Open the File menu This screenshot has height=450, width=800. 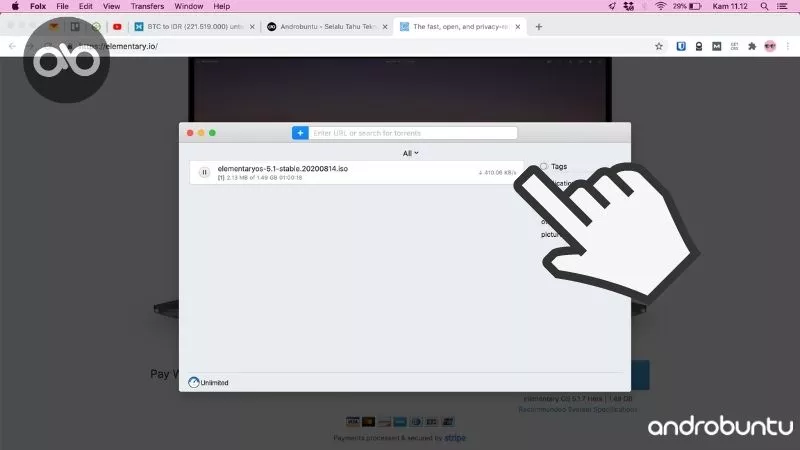(62, 6)
